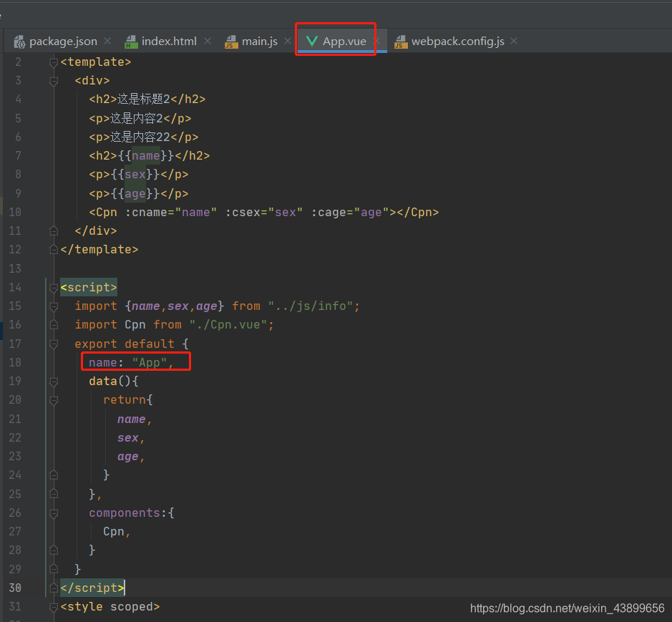Click the fold end marker at line 30
Image resolution: width=672 pixels, height=622 pixels.
click(54, 588)
